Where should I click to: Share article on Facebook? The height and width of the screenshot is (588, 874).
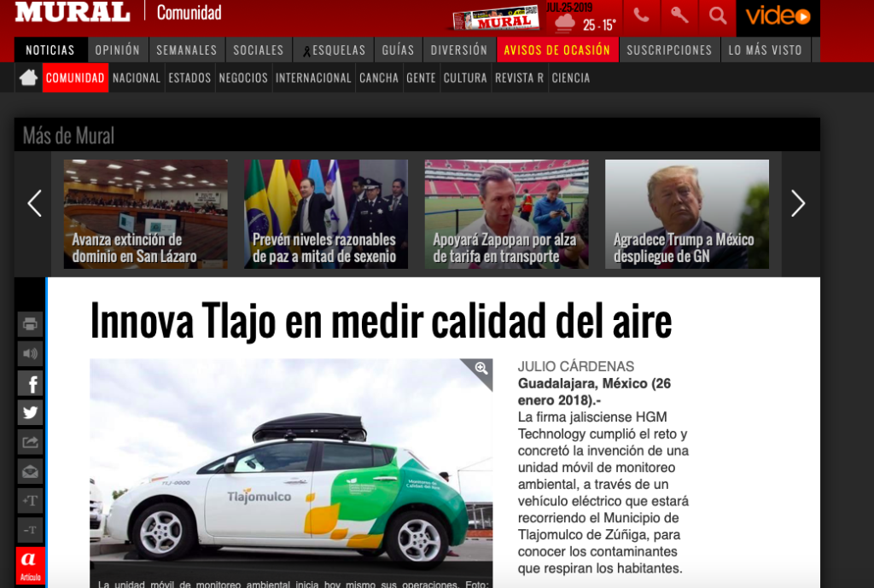30,383
